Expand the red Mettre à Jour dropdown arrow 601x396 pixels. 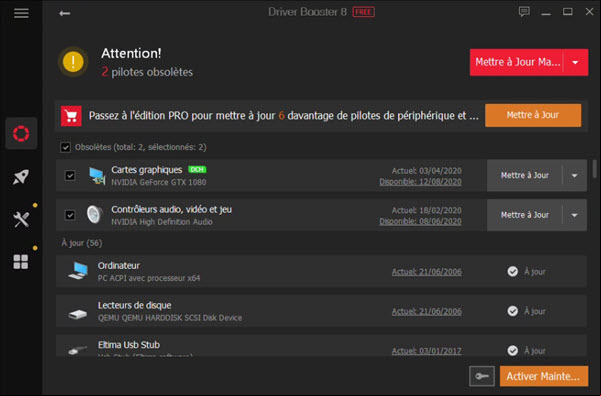point(575,62)
